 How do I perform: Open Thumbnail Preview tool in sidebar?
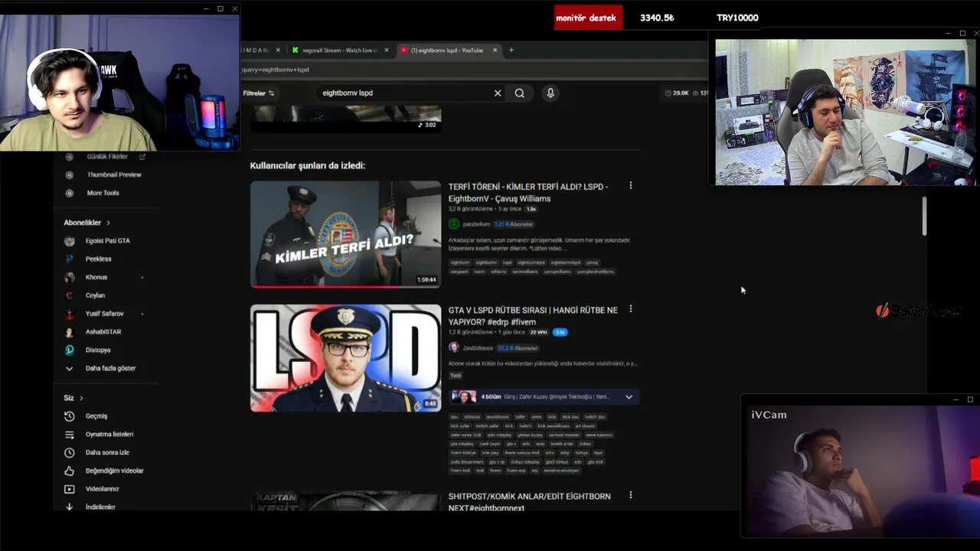[114, 174]
